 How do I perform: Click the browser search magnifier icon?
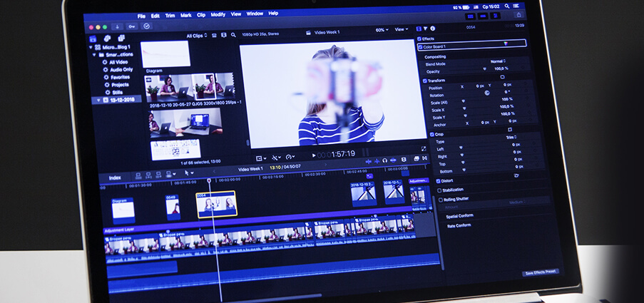233,36
